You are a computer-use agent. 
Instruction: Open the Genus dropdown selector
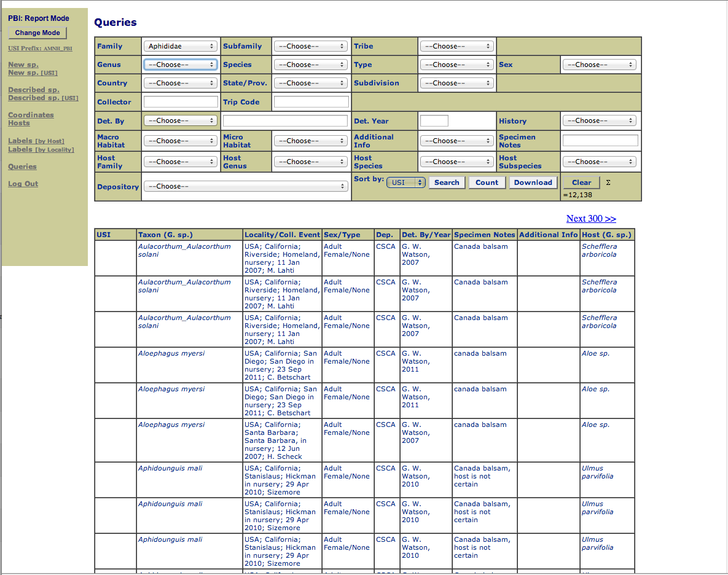[x=180, y=64]
